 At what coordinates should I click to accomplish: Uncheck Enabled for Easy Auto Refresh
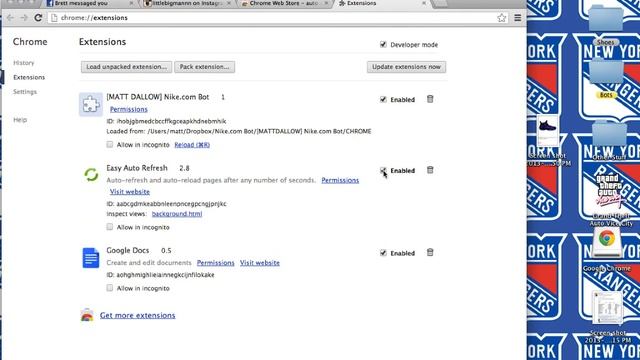point(383,170)
